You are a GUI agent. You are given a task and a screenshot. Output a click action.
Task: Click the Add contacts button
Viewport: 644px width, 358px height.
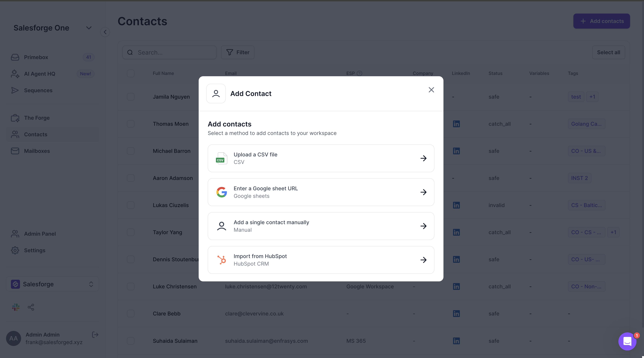[x=601, y=21]
